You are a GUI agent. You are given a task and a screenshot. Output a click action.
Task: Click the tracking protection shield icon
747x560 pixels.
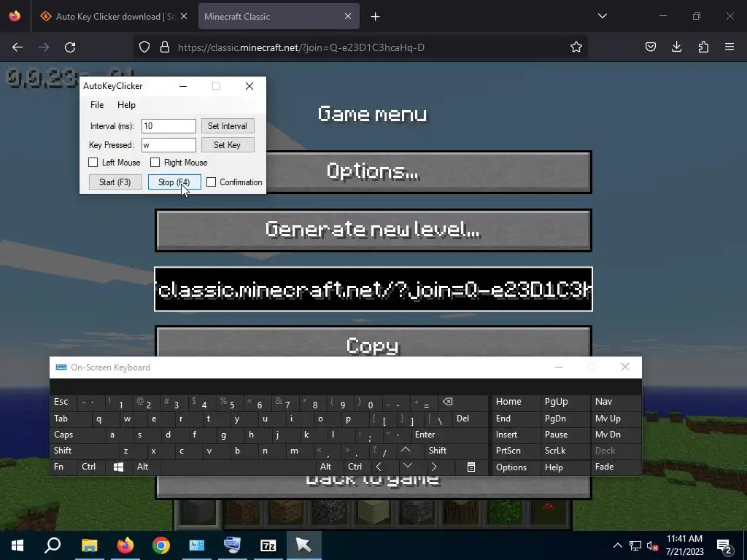(x=144, y=47)
